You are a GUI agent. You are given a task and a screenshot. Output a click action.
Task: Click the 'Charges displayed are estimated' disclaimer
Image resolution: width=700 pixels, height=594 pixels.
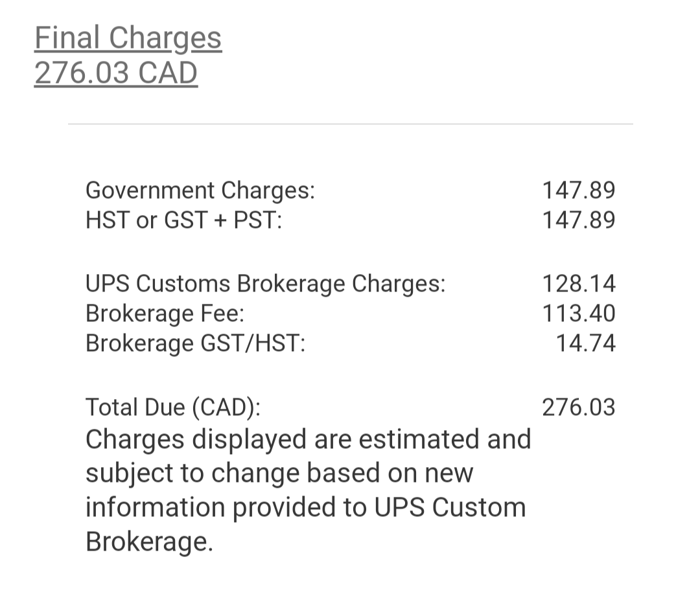tap(309, 440)
